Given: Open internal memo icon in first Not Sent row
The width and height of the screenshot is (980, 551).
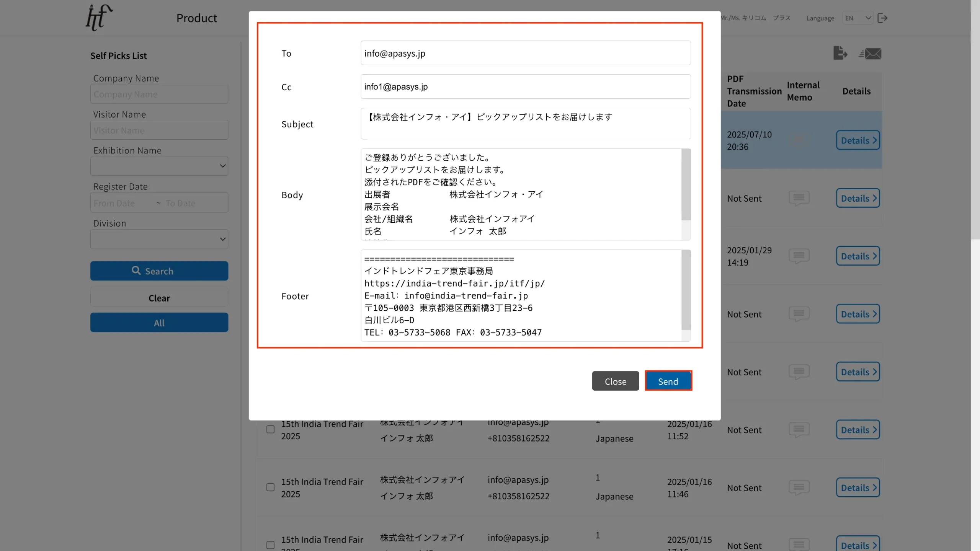Looking at the screenshot, I should point(799,198).
